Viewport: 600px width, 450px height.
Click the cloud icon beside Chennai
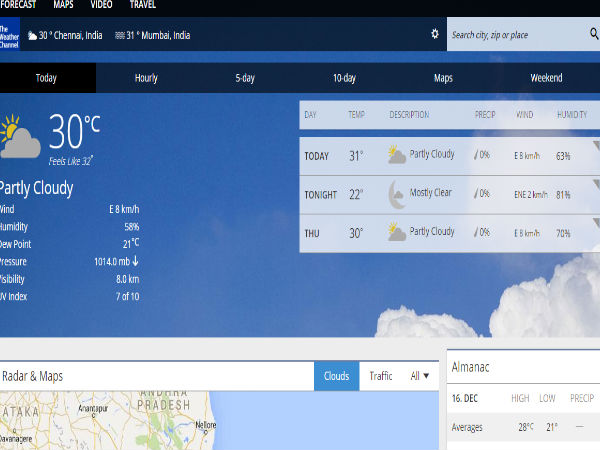click(x=33, y=36)
